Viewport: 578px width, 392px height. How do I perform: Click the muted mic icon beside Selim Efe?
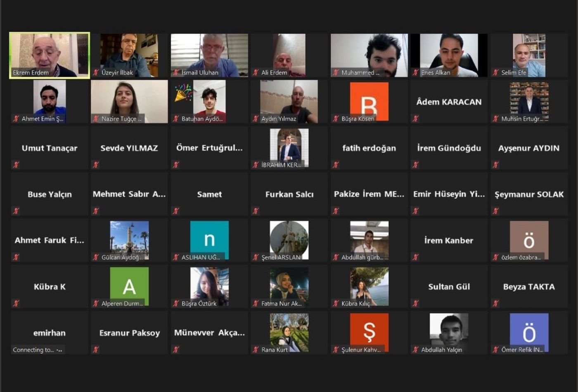(496, 73)
